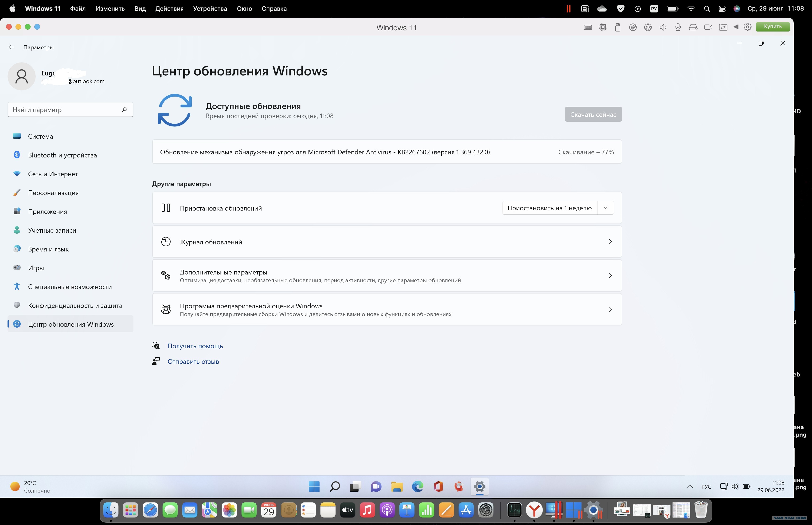
Task: Open Task View on Windows taskbar
Action: pyautogui.click(x=355, y=486)
